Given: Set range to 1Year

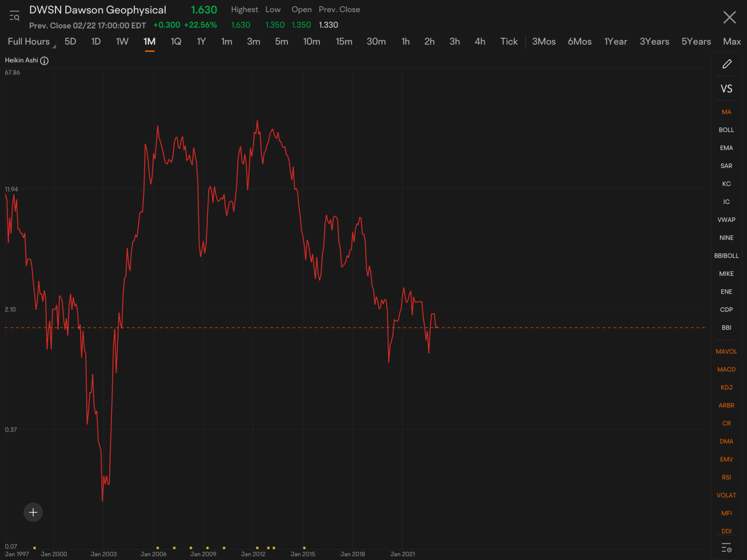Looking at the screenshot, I should click(616, 42).
